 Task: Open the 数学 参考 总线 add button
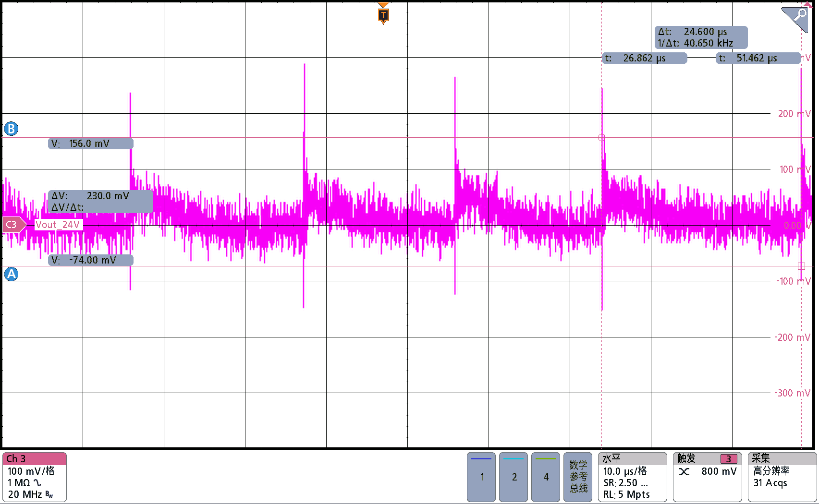[578, 477]
